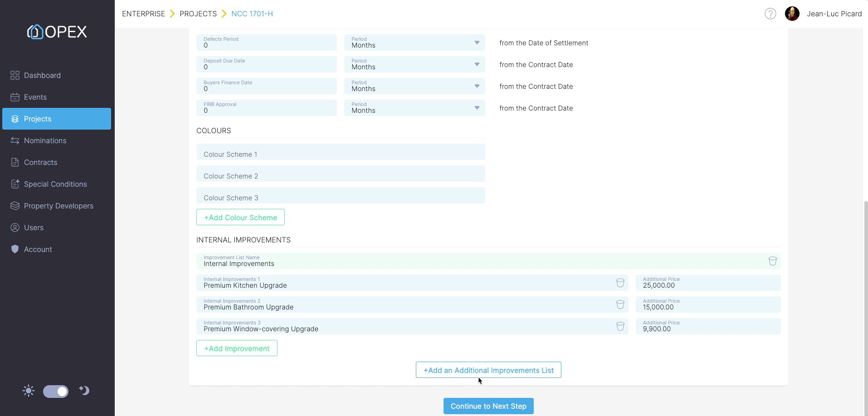Image resolution: width=868 pixels, height=416 pixels.
Task: Open the FIRB Approval period dropdown
Action: coord(414,108)
